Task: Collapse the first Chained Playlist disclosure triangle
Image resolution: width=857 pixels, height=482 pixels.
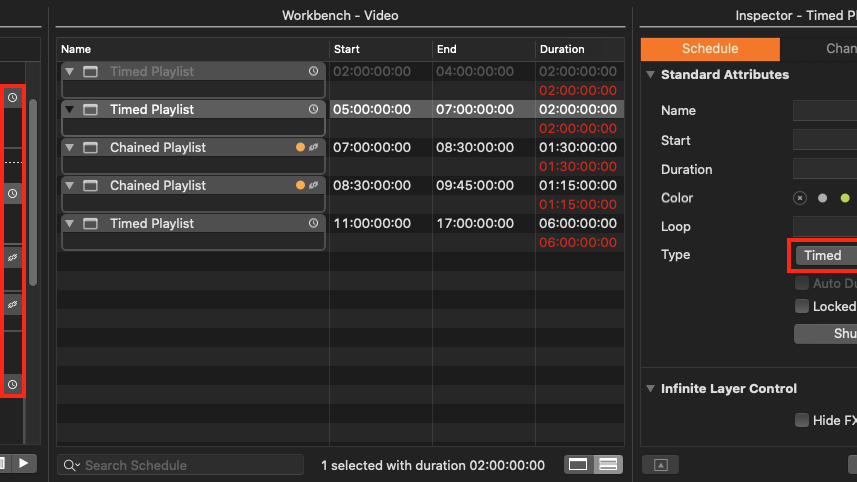Action: point(70,148)
